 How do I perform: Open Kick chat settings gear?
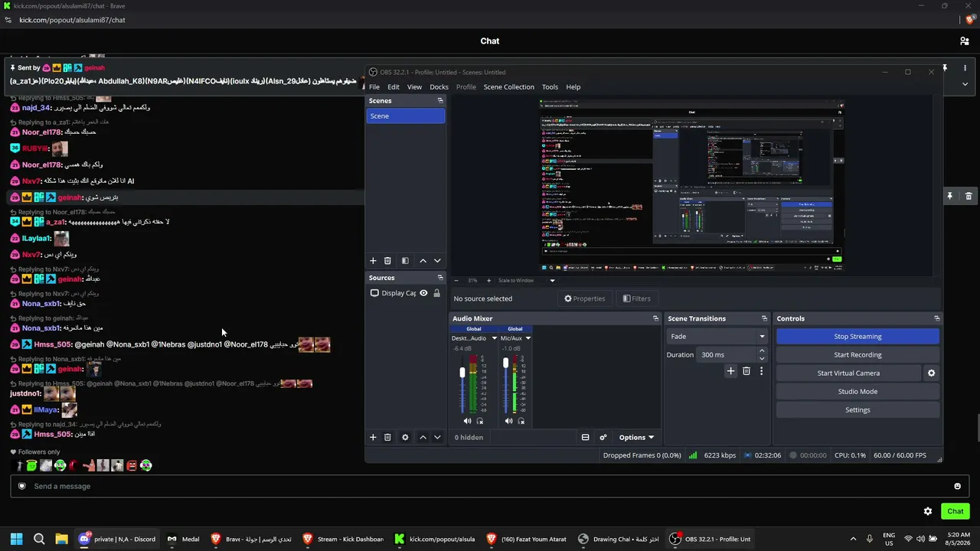[x=928, y=511]
